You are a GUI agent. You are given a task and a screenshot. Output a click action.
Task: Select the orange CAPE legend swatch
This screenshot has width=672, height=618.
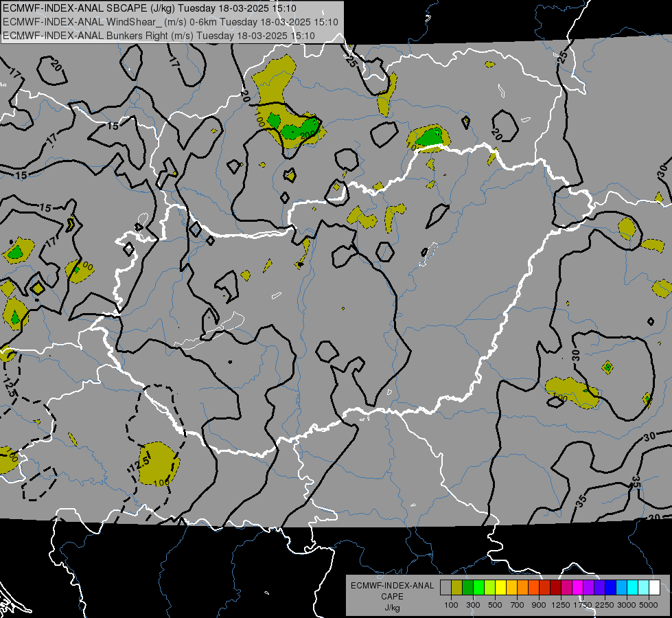pyautogui.click(x=523, y=587)
